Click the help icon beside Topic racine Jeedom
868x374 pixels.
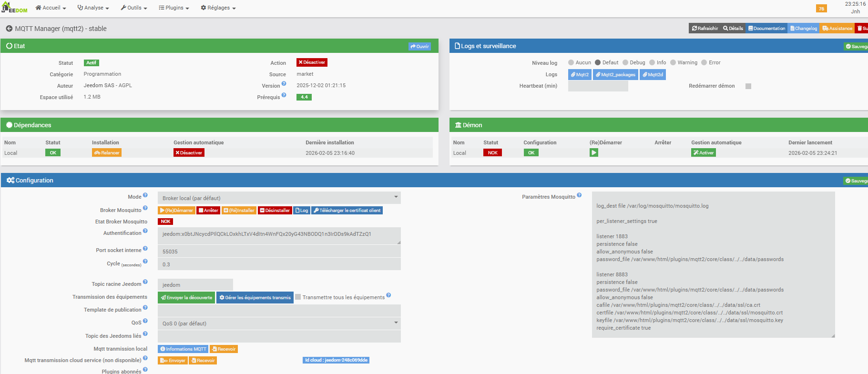[145, 282]
